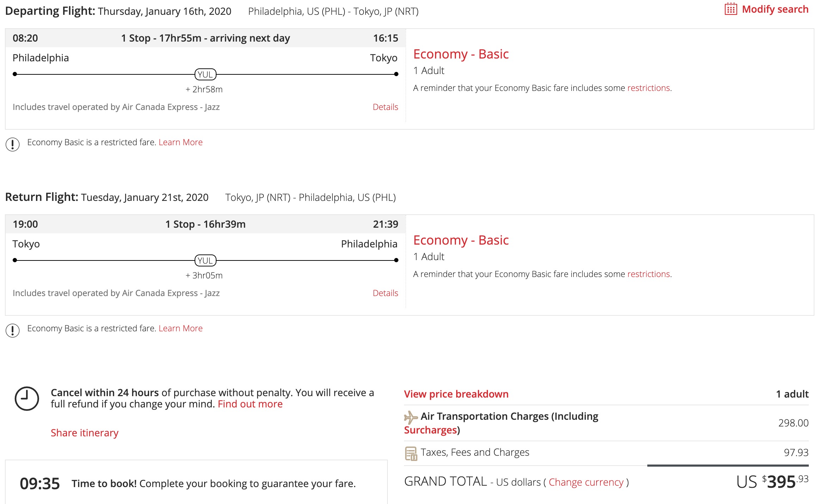
Task: Click the clock icon beside cancellation notice
Action: click(x=27, y=399)
